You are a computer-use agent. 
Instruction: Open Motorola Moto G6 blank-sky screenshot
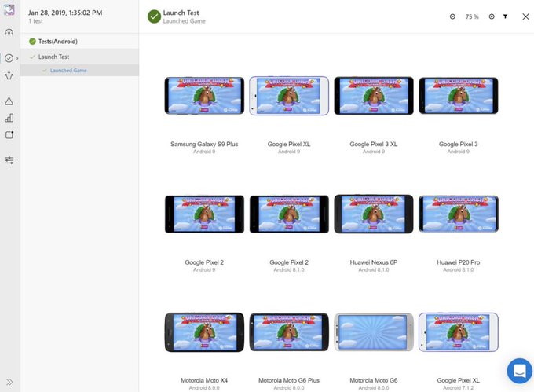pyautogui.click(x=374, y=332)
